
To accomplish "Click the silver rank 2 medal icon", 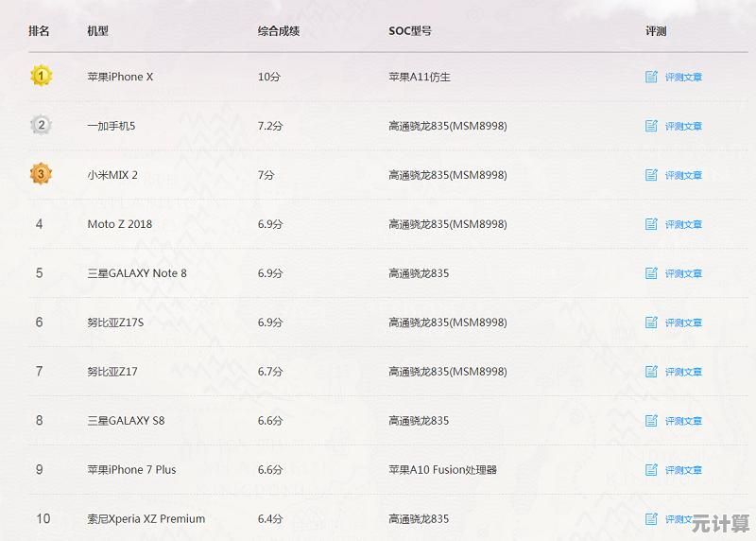I will [x=41, y=125].
